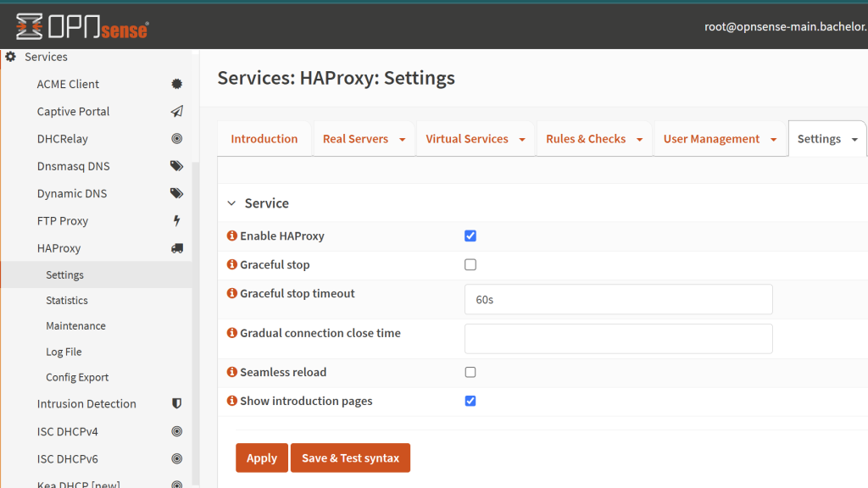Click info icon beside Graceful stop timeout
Screen dimensions: 868x488
coord(232,294)
